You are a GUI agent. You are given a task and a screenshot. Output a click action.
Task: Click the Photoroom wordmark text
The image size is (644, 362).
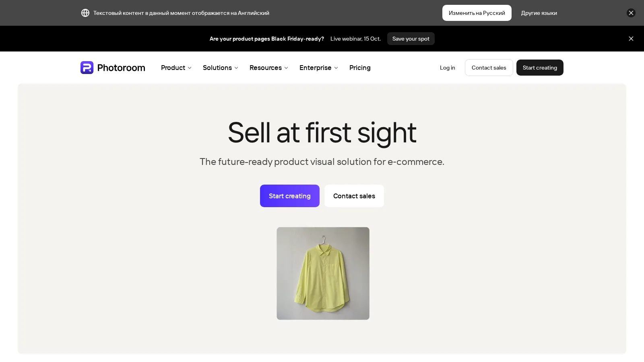pyautogui.click(x=121, y=68)
